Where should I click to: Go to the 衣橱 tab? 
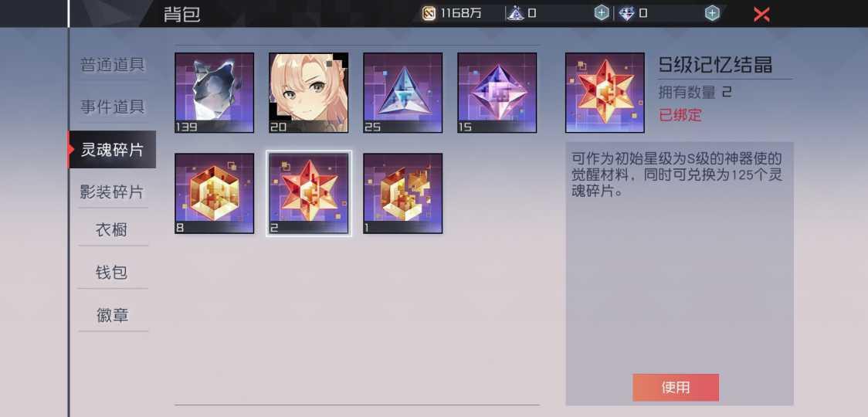click(x=113, y=229)
